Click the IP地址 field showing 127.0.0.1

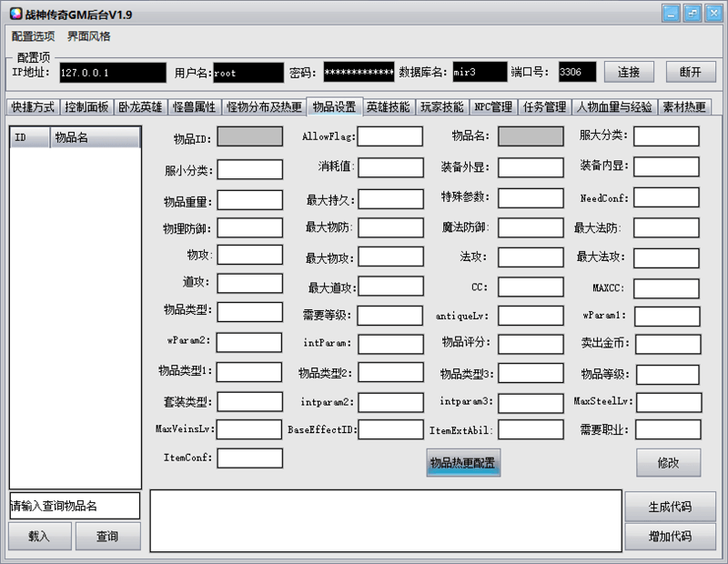109,70
